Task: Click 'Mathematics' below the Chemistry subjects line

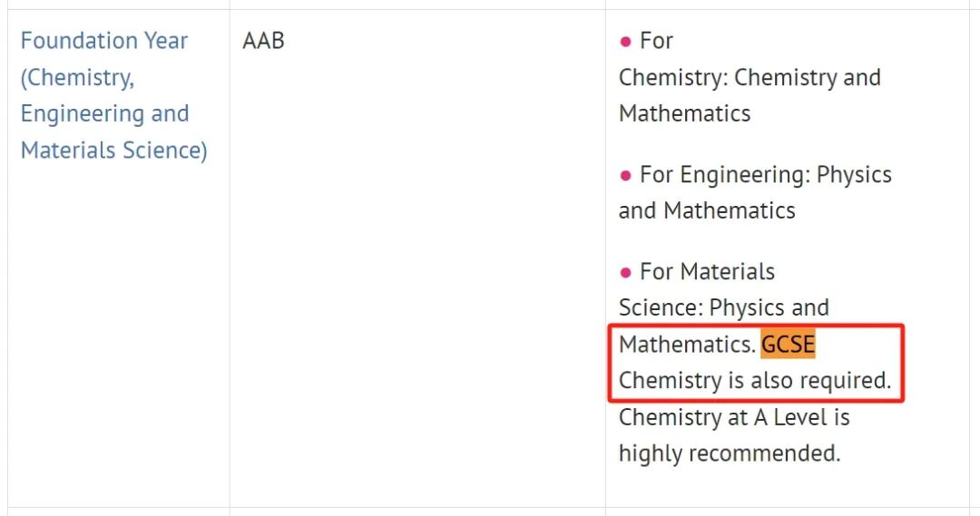Action: pos(684,113)
